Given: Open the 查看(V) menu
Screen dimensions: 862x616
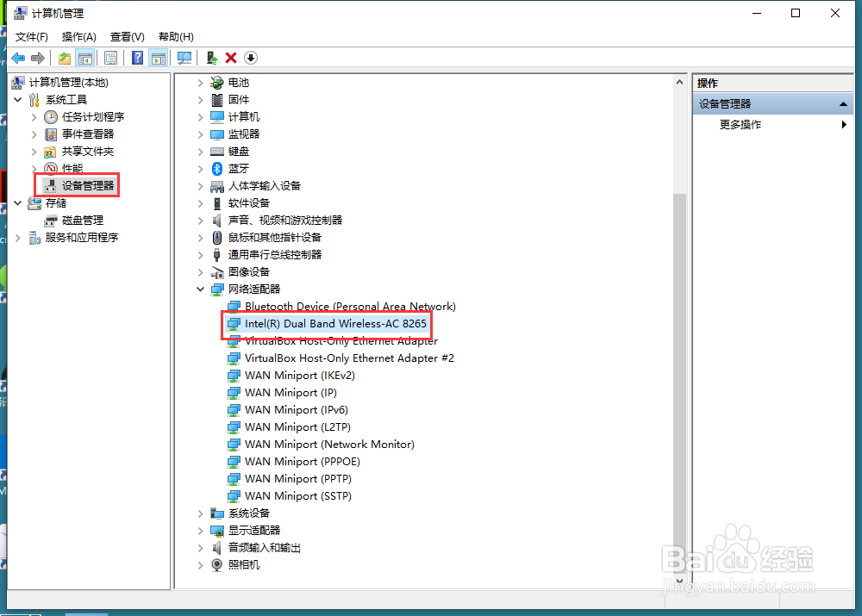Looking at the screenshot, I should click(x=127, y=37).
